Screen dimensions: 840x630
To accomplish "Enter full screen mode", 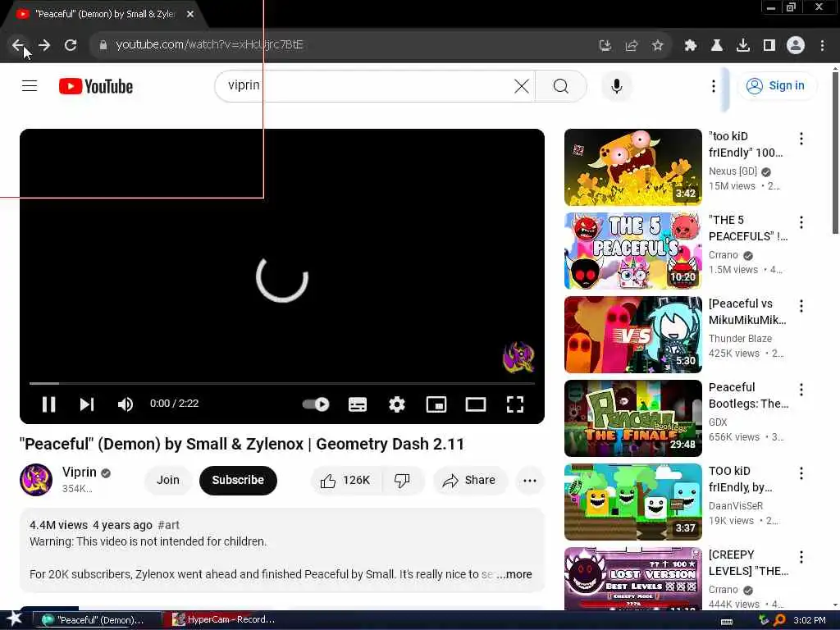I will (515, 404).
